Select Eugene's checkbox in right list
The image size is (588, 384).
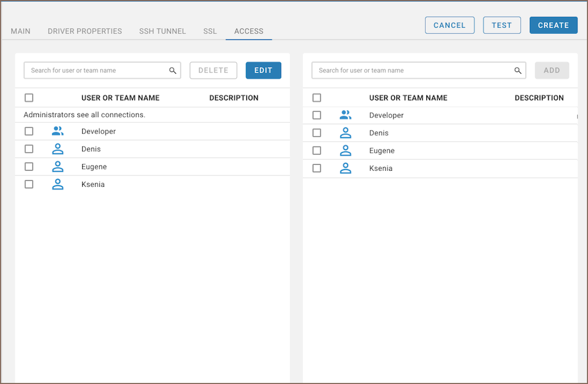(x=317, y=151)
